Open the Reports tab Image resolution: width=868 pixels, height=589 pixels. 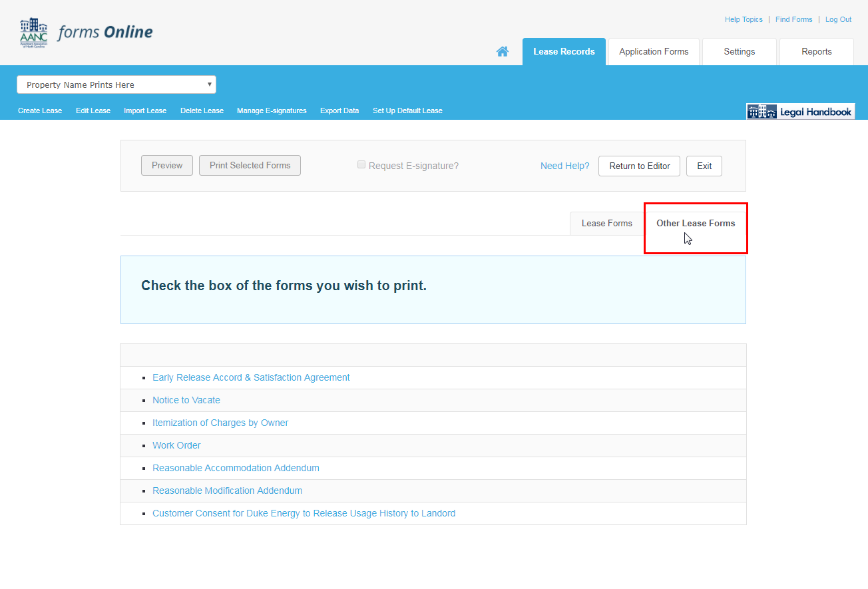(x=816, y=52)
